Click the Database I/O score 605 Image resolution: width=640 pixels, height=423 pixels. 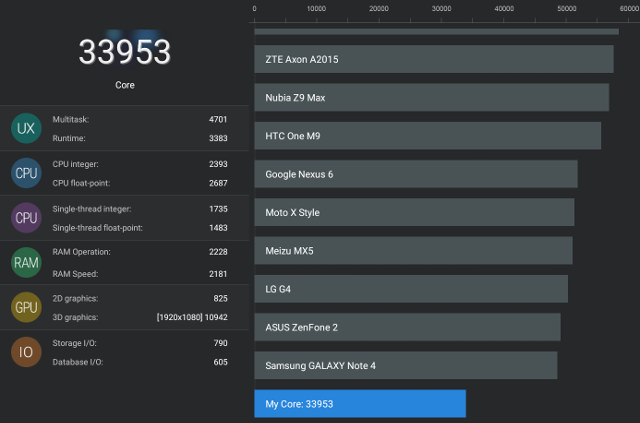point(220,362)
